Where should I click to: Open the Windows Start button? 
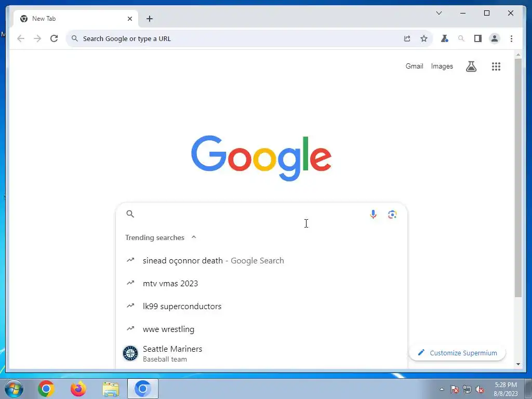click(14, 389)
